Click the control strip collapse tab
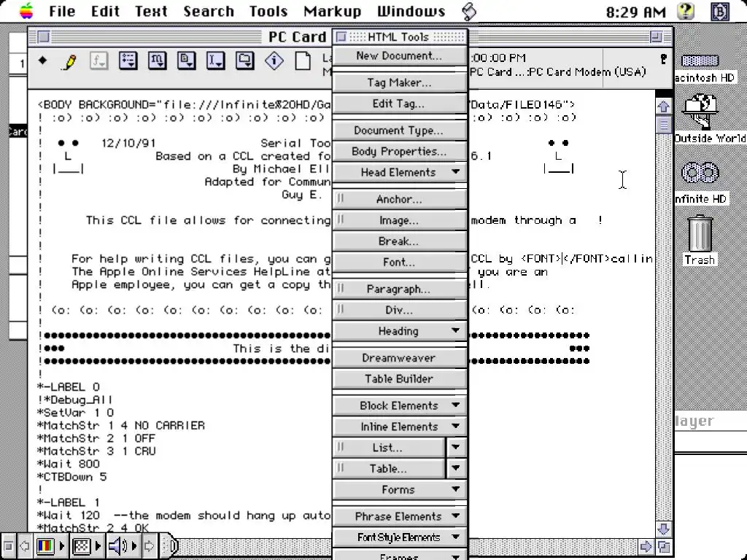 pyautogui.click(x=169, y=545)
